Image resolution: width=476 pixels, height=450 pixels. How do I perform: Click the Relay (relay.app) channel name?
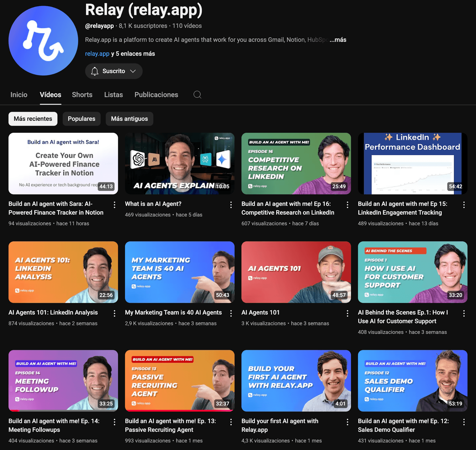144,10
